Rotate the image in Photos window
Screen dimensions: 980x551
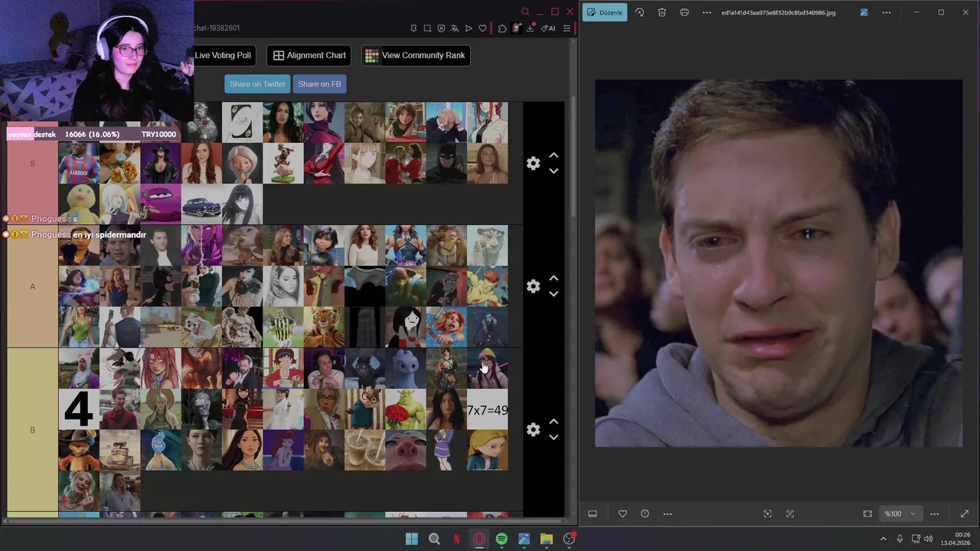point(639,12)
